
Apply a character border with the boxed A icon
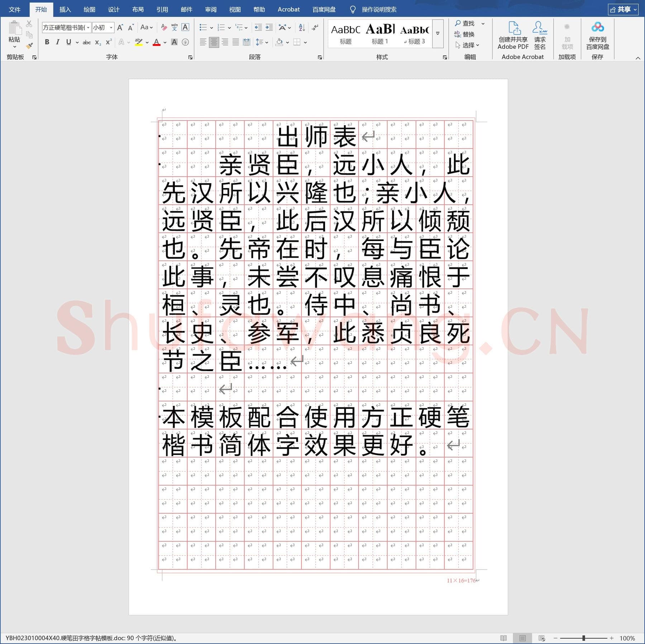[x=185, y=27]
